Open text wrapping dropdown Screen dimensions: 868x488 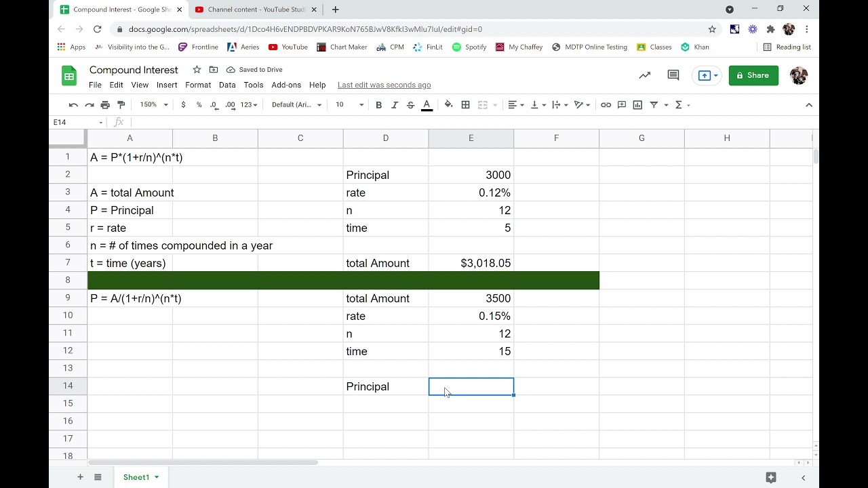560,104
